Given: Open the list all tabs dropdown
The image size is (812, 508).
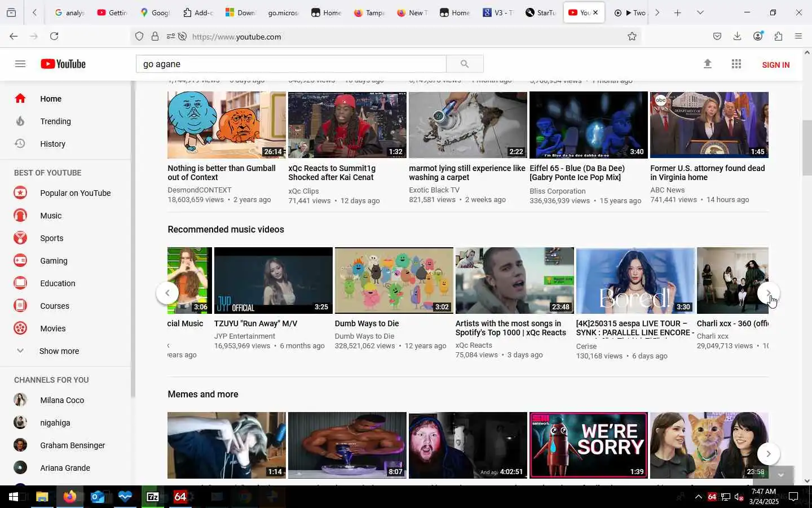Looking at the screenshot, I should point(700,12).
